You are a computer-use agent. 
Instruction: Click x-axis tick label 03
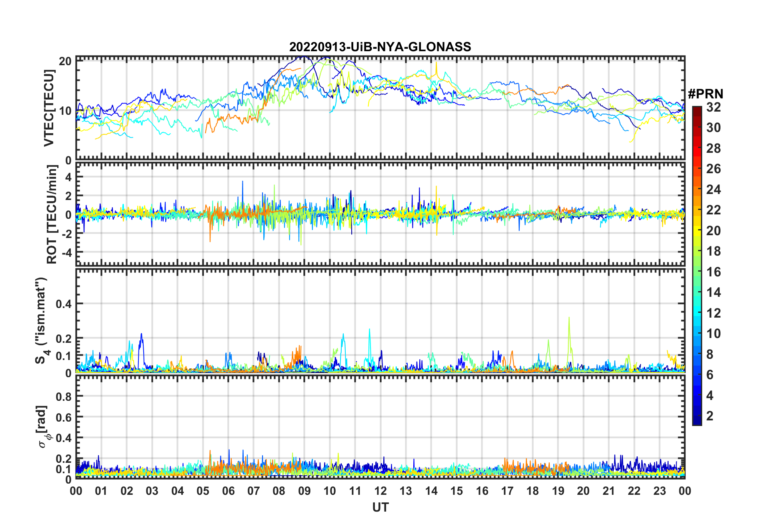pyautogui.click(x=152, y=491)
